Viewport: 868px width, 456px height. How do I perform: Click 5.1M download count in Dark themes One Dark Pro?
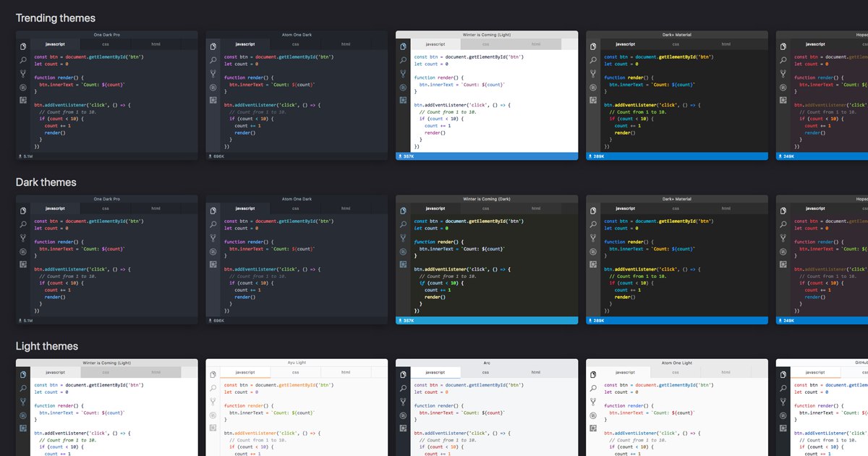click(27, 321)
